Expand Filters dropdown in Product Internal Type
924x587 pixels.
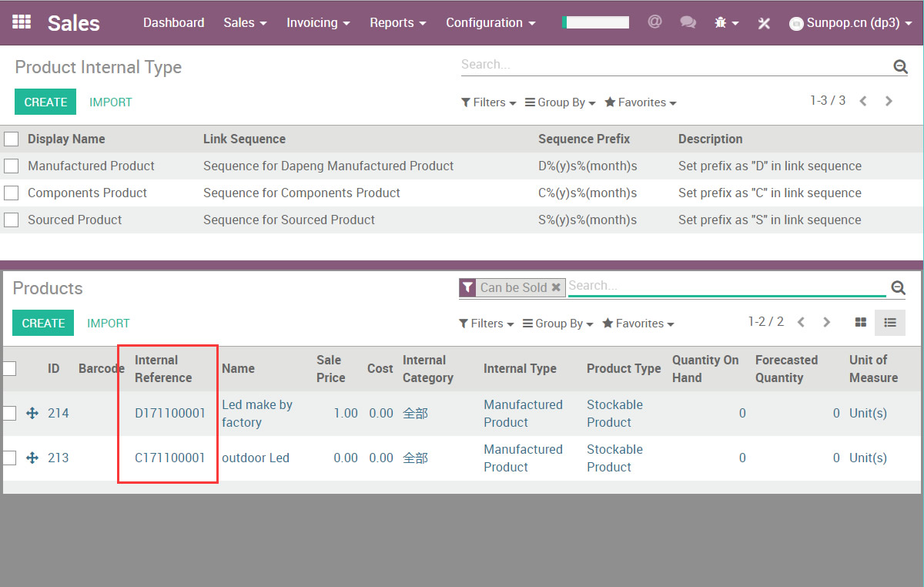pos(488,102)
